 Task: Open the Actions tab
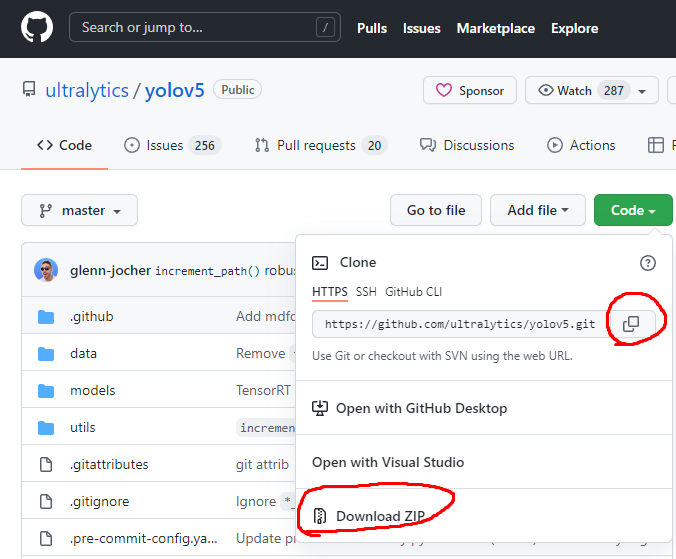(581, 145)
